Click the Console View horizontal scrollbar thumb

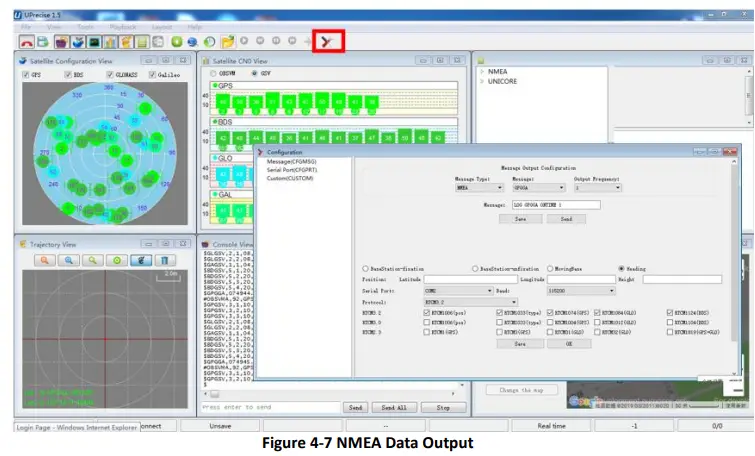click(x=215, y=394)
